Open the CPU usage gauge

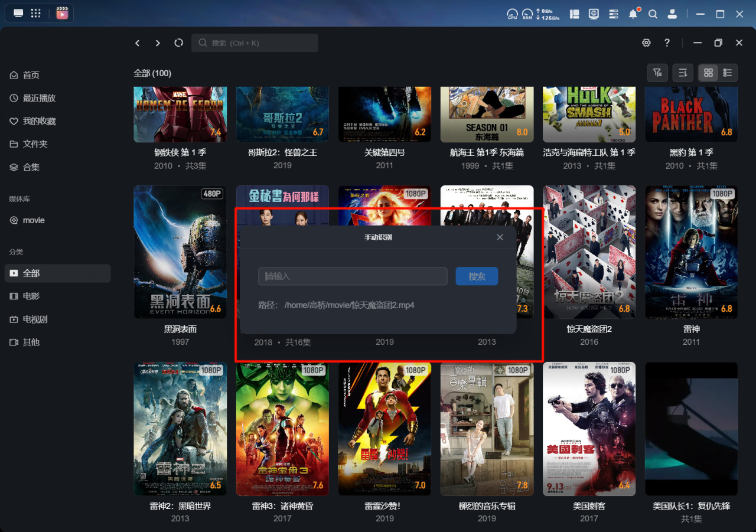point(512,14)
